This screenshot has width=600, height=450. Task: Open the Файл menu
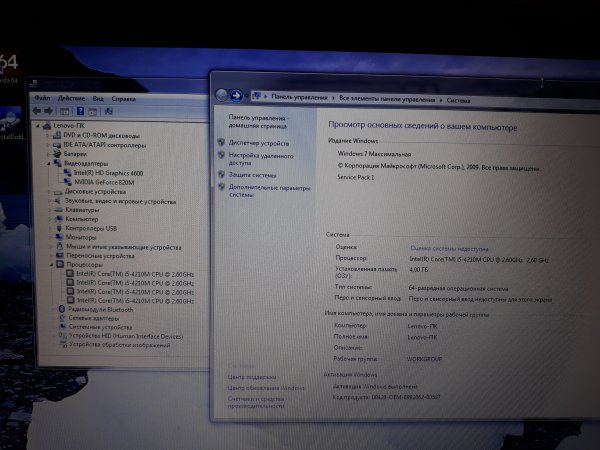coord(42,99)
